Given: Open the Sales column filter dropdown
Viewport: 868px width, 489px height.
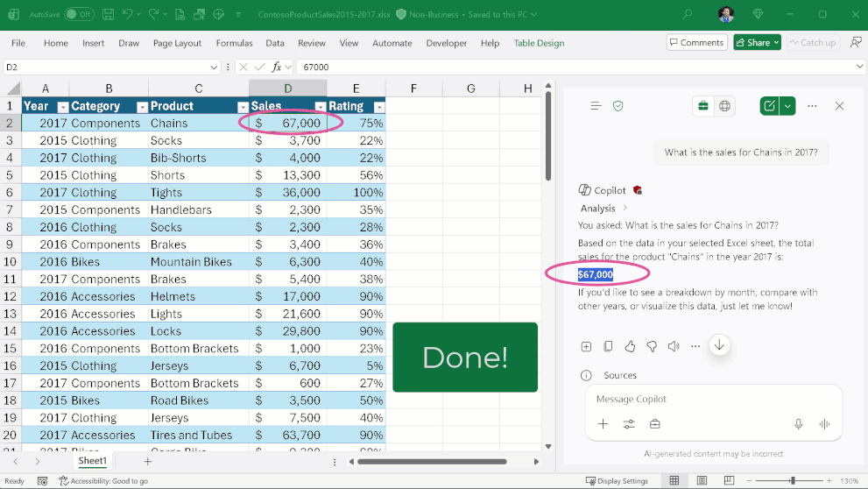Looking at the screenshot, I should point(320,107).
